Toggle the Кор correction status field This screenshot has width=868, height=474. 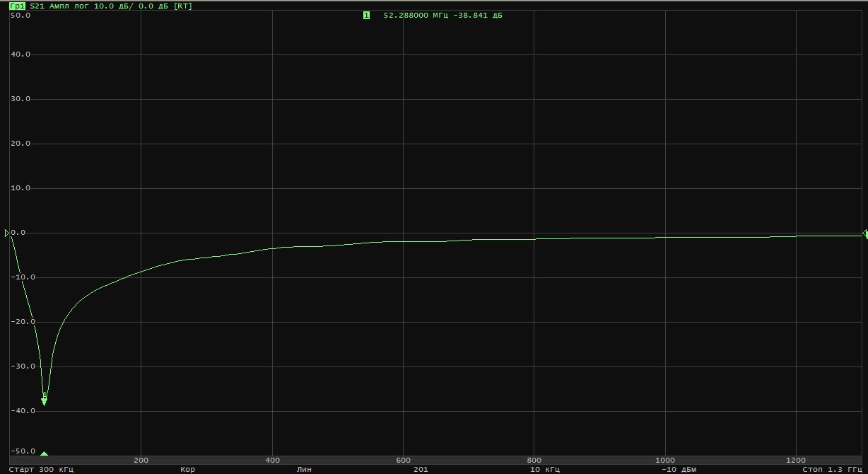click(187, 469)
